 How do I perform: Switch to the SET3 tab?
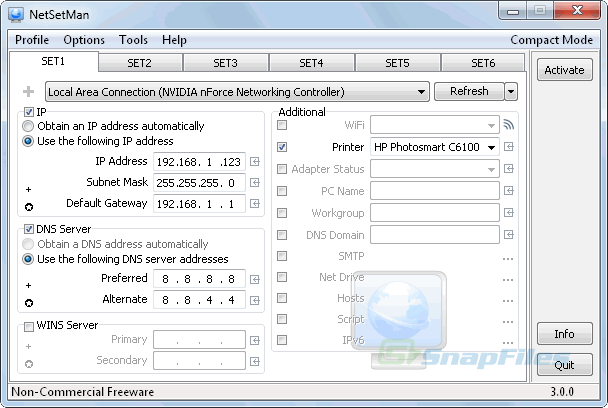(x=226, y=63)
